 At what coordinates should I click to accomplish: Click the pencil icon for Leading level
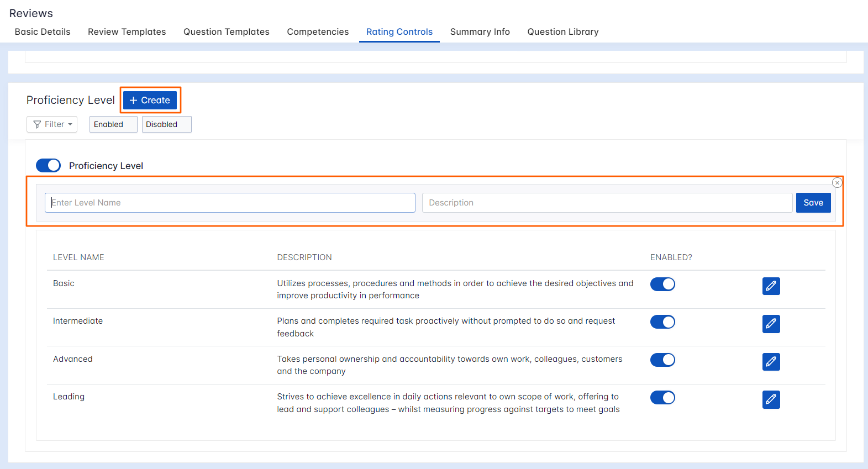[x=771, y=399]
